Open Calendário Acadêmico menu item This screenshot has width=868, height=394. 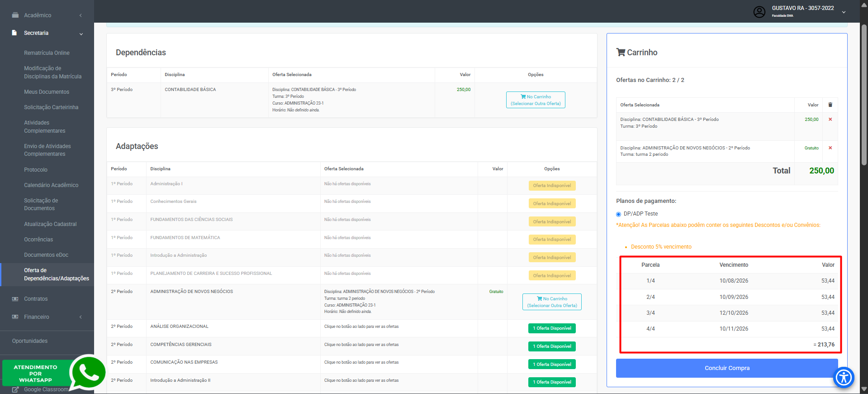click(51, 185)
